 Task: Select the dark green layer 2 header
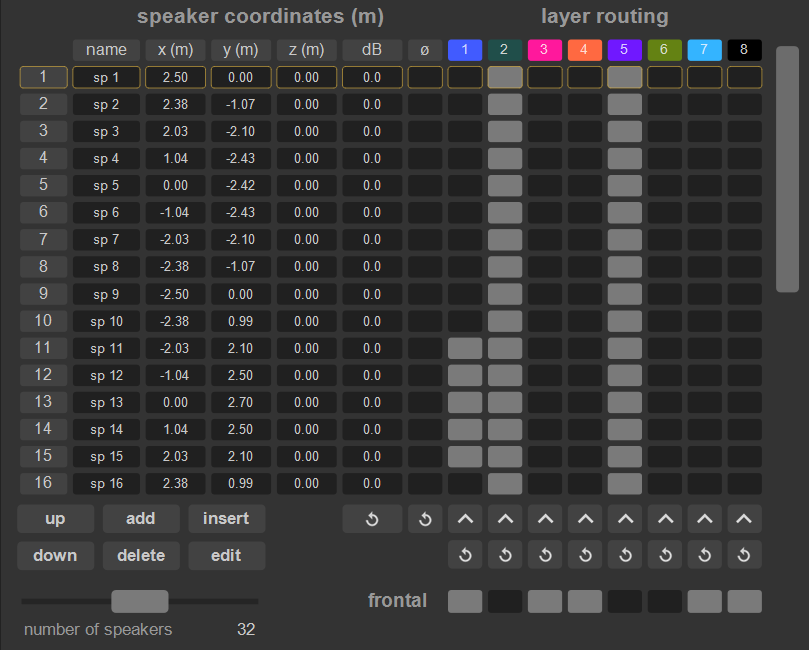pos(505,50)
